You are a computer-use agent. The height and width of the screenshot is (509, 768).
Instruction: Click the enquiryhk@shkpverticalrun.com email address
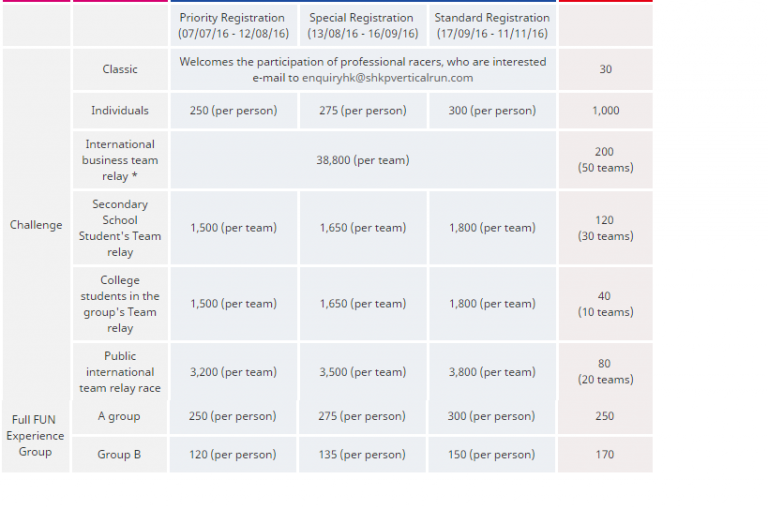tap(387, 78)
